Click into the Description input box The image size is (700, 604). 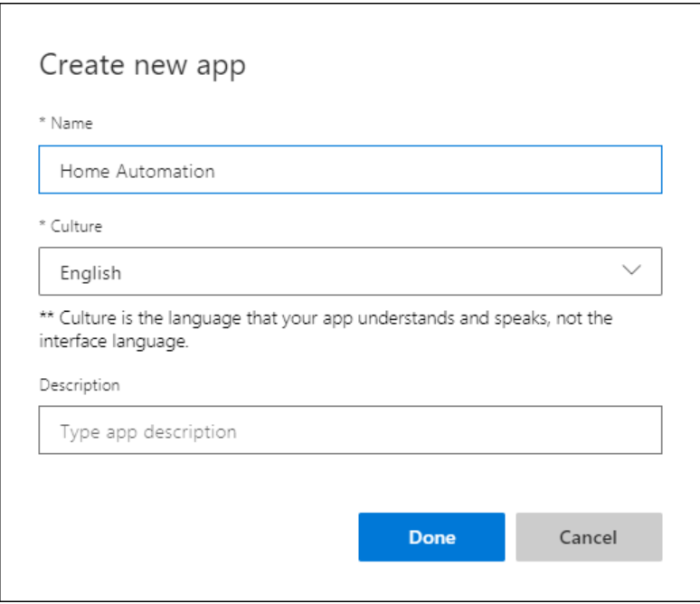(x=349, y=429)
